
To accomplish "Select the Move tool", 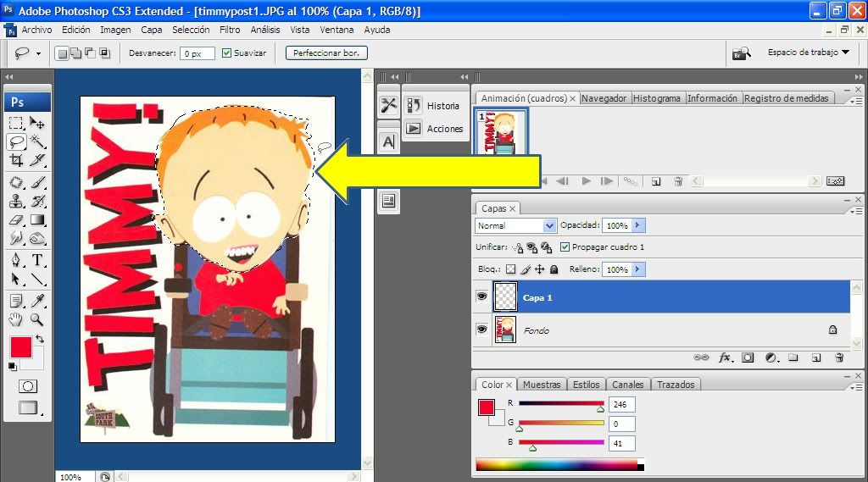I will [x=37, y=122].
